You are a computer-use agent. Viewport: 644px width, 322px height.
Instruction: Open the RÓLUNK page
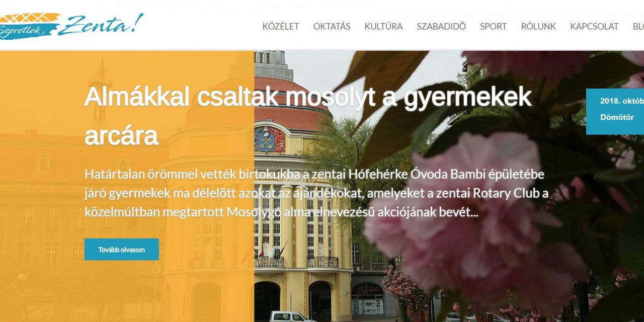pyautogui.click(x=539, y=26)
